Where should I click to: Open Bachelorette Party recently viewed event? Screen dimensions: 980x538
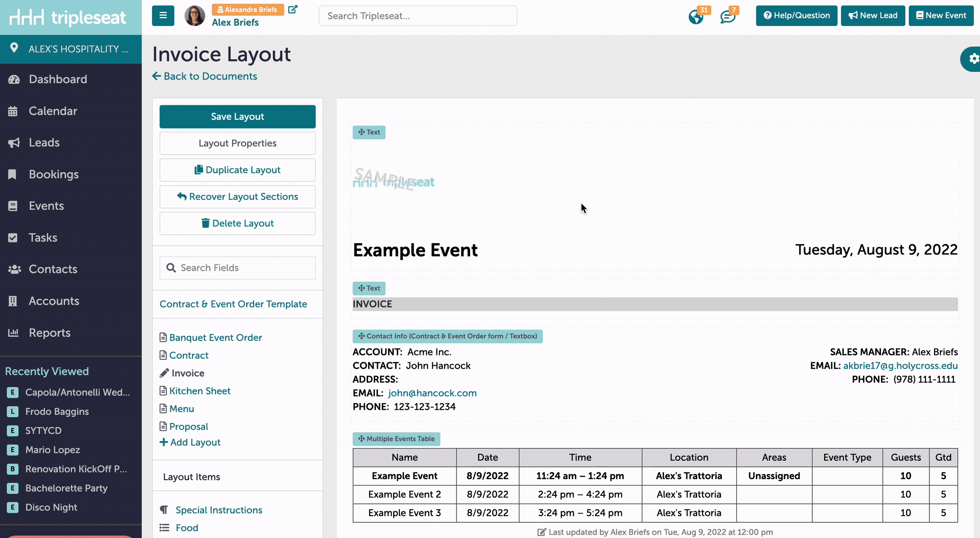coord(66,488)
